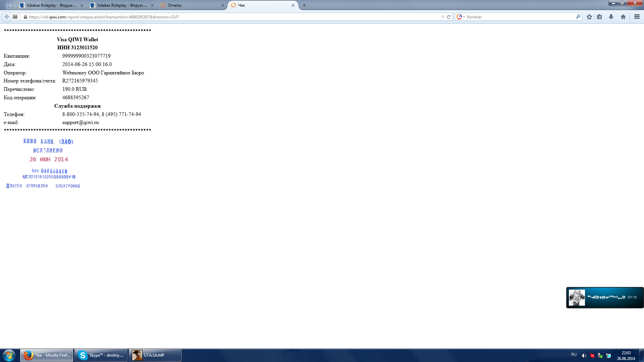Switch to Firefox taskbar button
This screenshot has width=644, height=362.
pos(47,355)
